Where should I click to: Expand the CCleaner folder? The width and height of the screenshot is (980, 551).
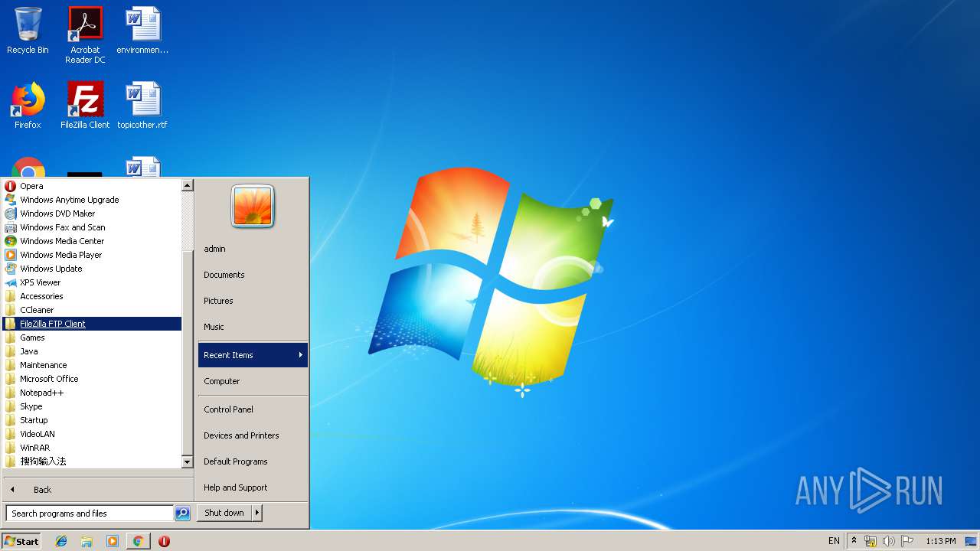[92, 310]
